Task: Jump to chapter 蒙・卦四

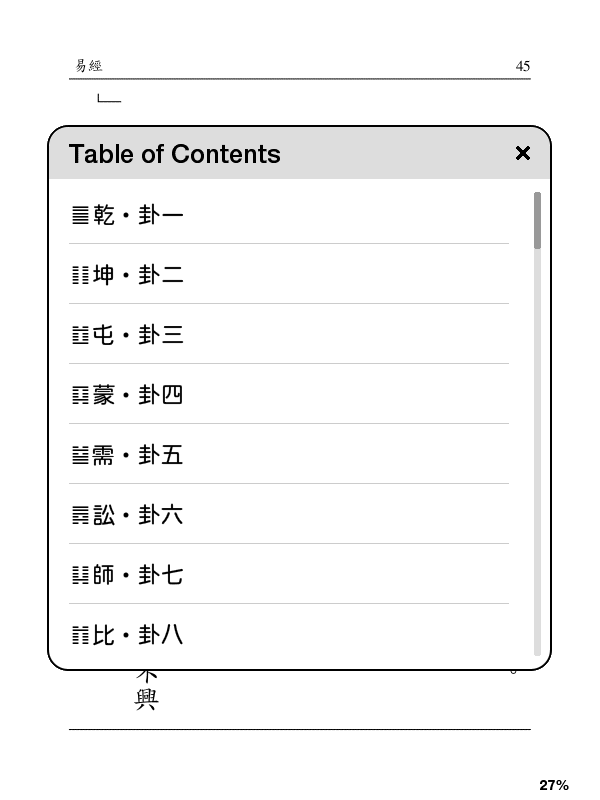Action: 139,395
